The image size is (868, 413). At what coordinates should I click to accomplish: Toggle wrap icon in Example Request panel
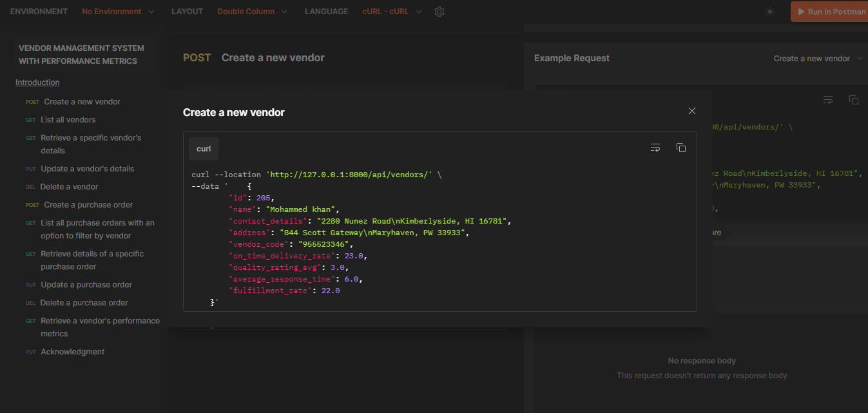click(828, 100)
